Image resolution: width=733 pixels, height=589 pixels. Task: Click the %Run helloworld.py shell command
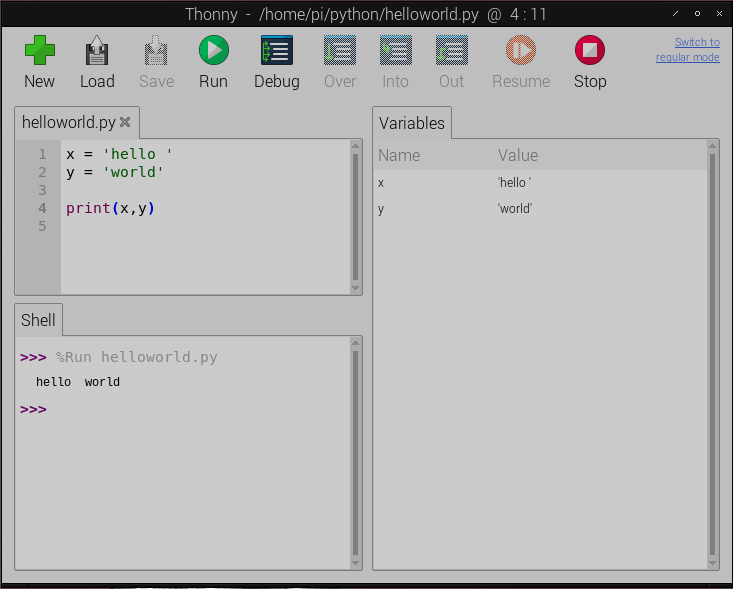pyautogui.click(x=137, y=357)
